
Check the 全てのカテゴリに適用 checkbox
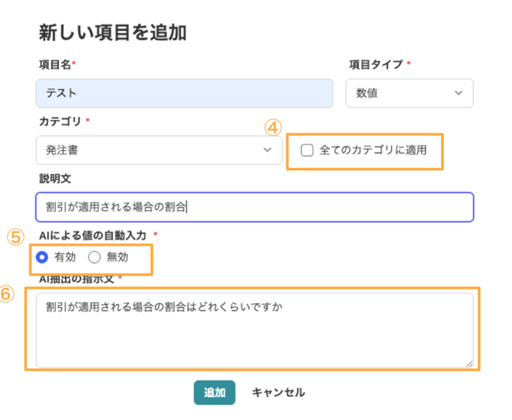pos(307,150)
